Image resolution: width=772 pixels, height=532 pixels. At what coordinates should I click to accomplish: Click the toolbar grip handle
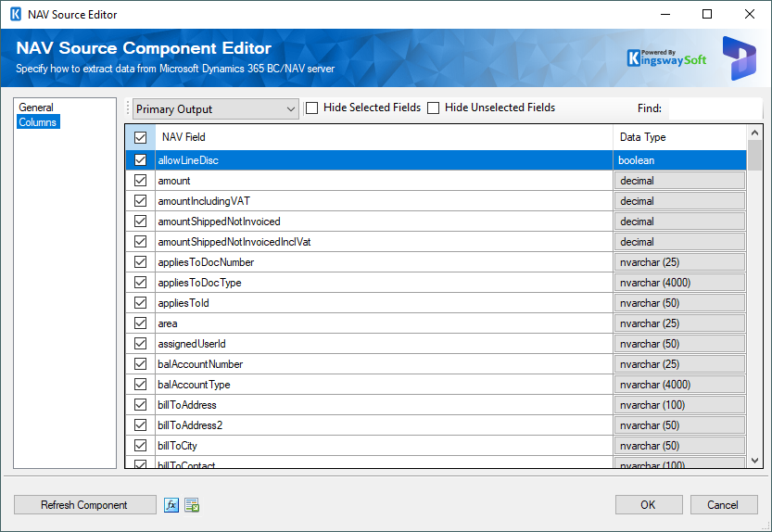click(x=128, y=108)
